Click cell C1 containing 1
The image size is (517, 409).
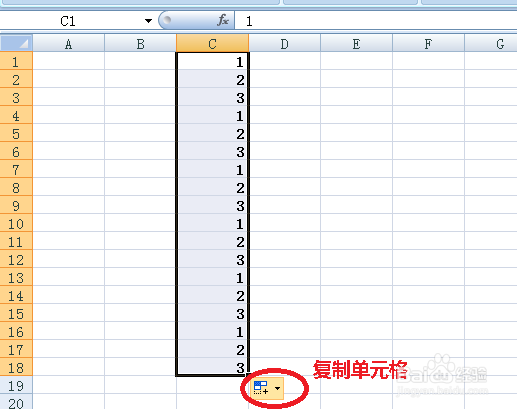pyautogui.click(x=212, y=61)
